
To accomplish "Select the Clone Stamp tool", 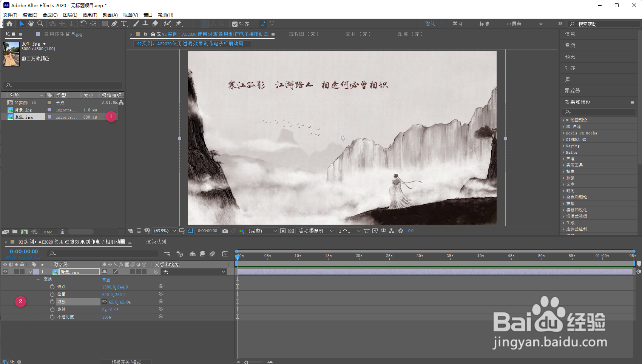I will [x=145, y=24].
